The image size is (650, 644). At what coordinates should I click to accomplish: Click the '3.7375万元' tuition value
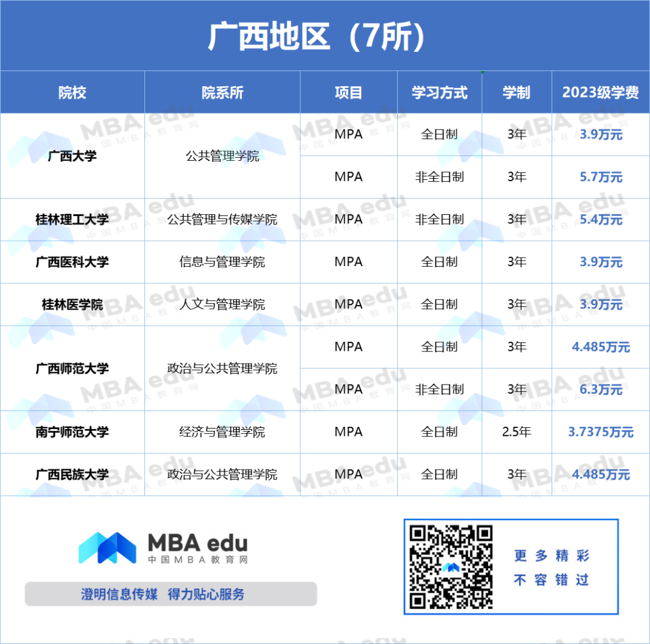(601, 432)
